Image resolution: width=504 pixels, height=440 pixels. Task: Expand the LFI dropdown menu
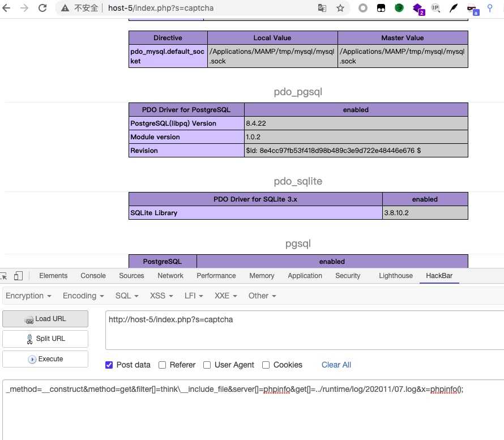194,296
